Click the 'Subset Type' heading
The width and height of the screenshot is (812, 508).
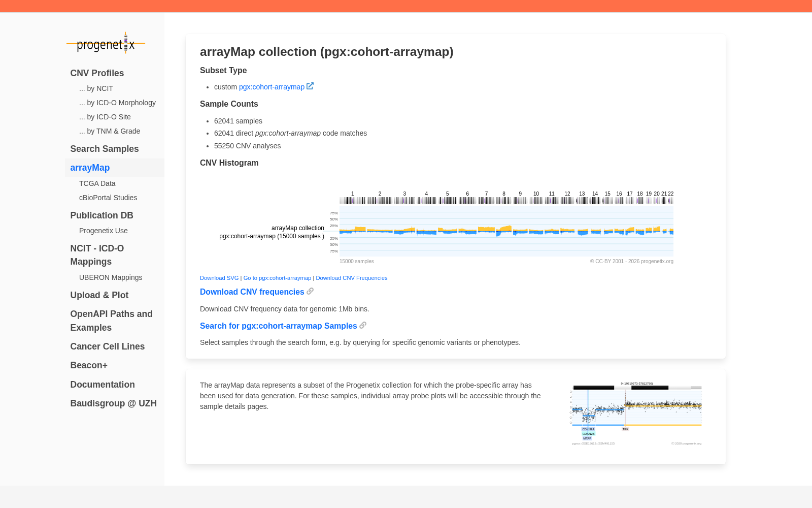pos(223,71)
